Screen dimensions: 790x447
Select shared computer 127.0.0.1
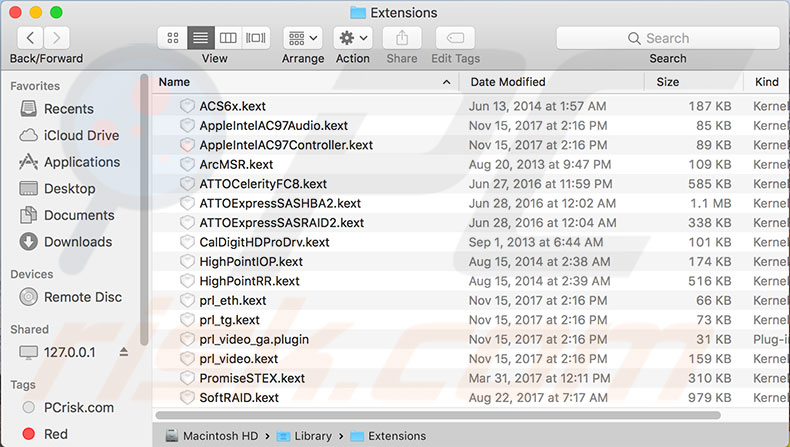tap(57, 352)
